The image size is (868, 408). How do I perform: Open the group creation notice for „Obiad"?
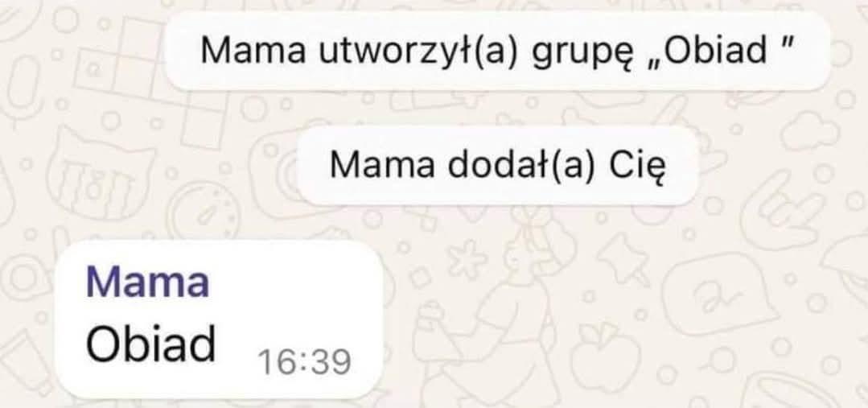pos(498,51)
